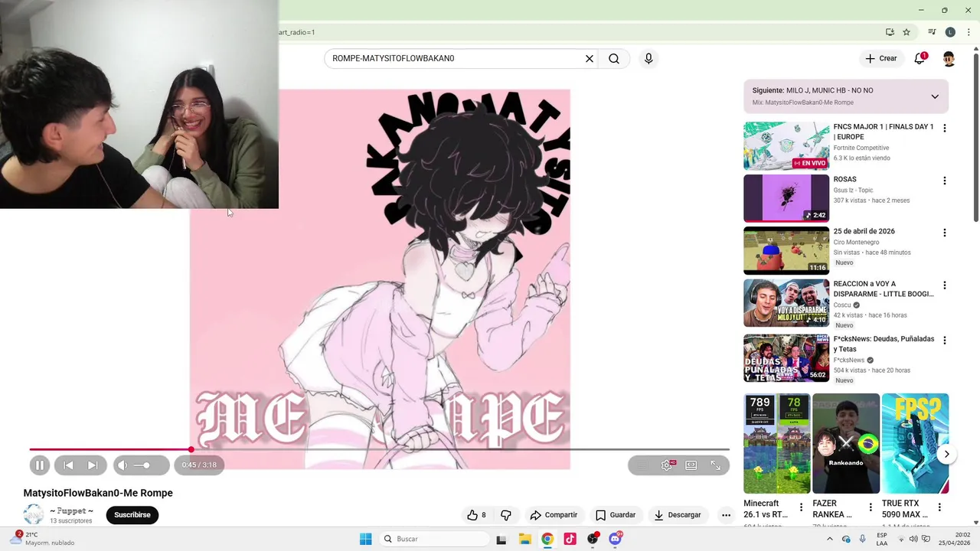The image size is (980, 551).
Task: Open options for 25 de abril video
Action: pos(944,233)
